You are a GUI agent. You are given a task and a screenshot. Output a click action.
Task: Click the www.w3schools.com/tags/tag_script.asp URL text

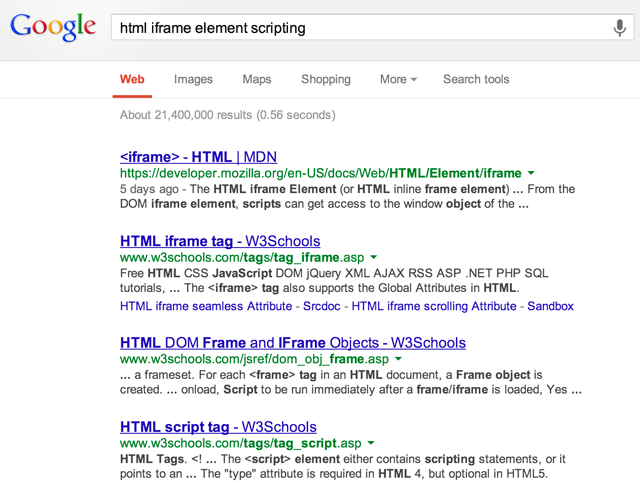(x=240, y=443)
